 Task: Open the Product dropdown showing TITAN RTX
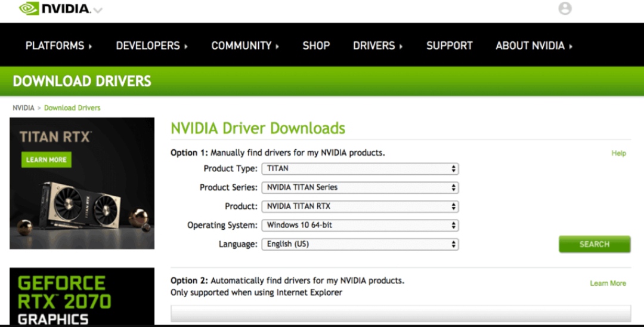coord(360,206)
